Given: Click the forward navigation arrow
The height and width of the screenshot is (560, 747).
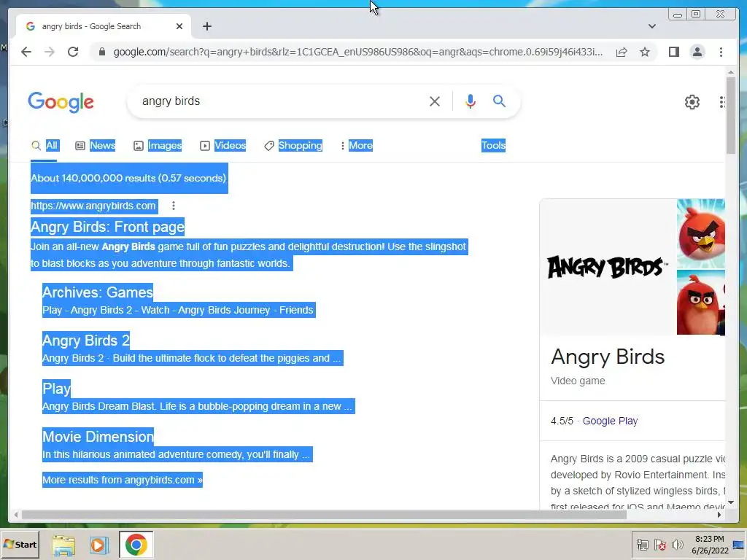Looking at the screenshot, I should point(49,52).
